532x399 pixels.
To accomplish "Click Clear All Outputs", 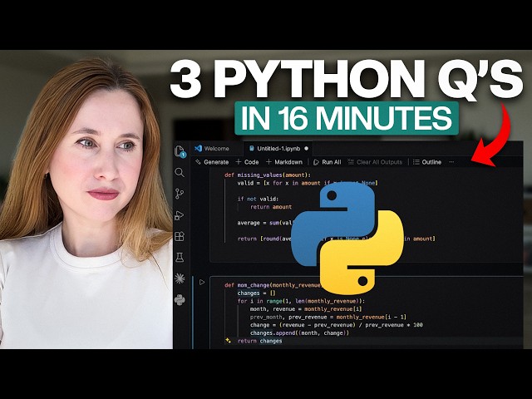I will point(375,162).
